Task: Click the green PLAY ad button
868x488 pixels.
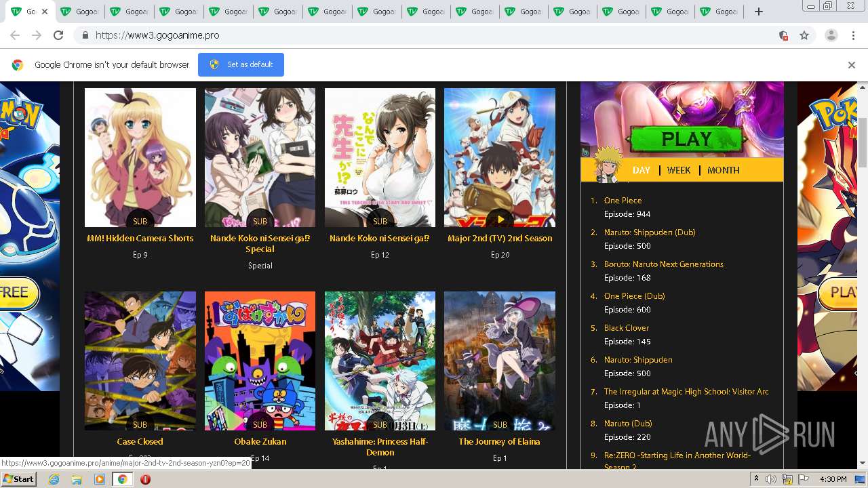Action: (x=686, y=139)
